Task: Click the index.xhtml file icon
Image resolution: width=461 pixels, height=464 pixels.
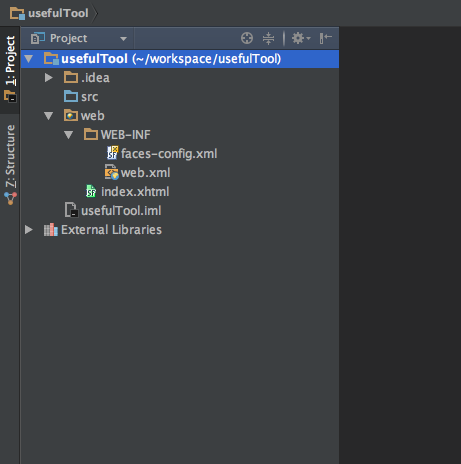Action: point(91,191)
